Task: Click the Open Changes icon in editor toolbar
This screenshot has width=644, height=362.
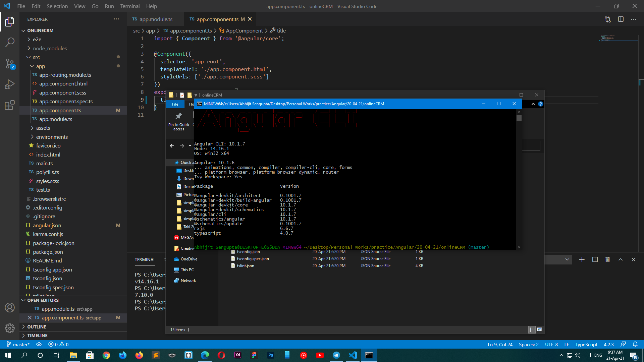Action: 608,19
